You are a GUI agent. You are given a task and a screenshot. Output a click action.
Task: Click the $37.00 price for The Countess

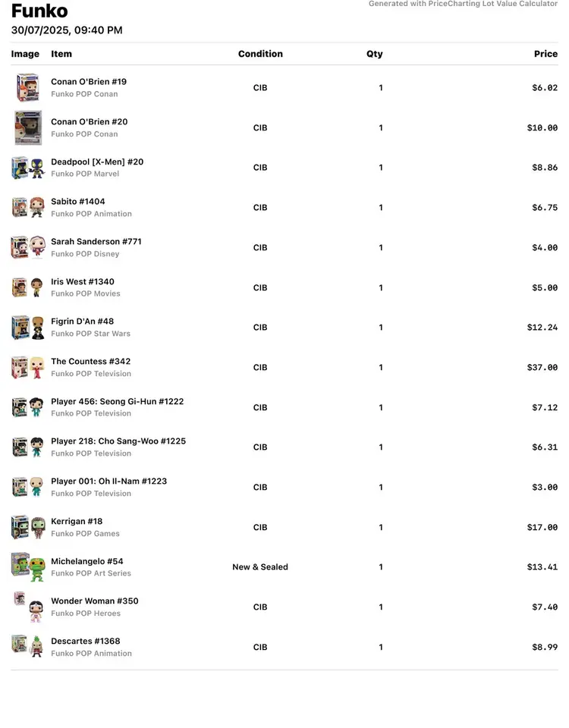(542, 368)
